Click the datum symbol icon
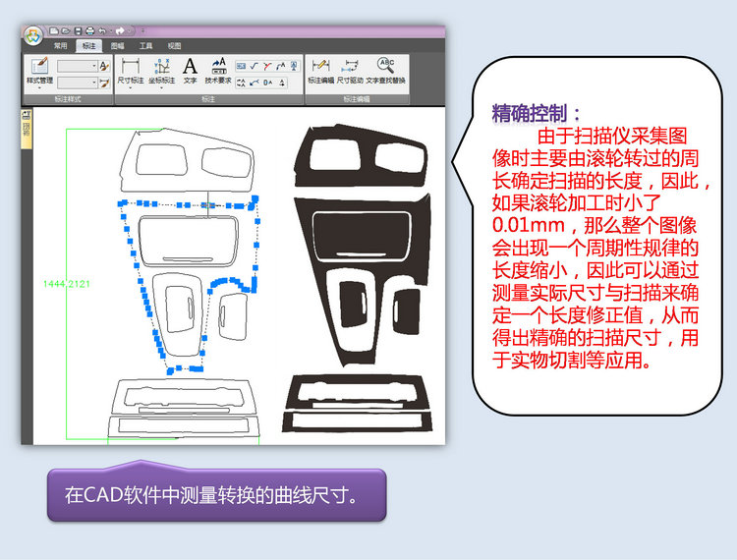This screenshot has height=560, width=737. tap(294, 66)
